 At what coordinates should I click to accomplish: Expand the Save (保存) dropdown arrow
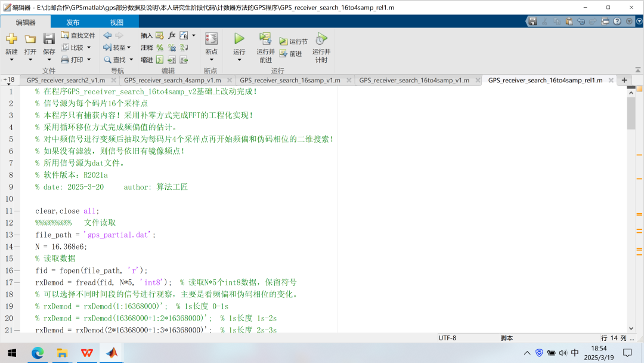[x=49, y=60]
